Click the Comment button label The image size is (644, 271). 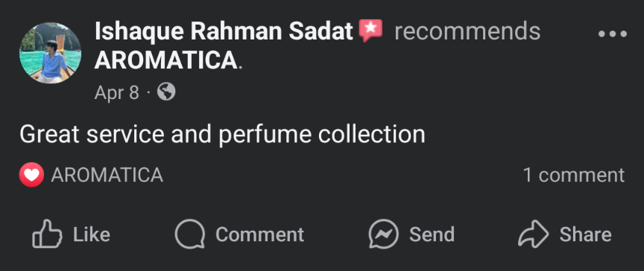click(259, 235)
